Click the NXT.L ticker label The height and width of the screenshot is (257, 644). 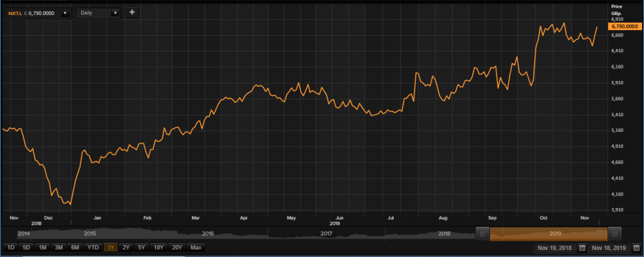[15, 13]
